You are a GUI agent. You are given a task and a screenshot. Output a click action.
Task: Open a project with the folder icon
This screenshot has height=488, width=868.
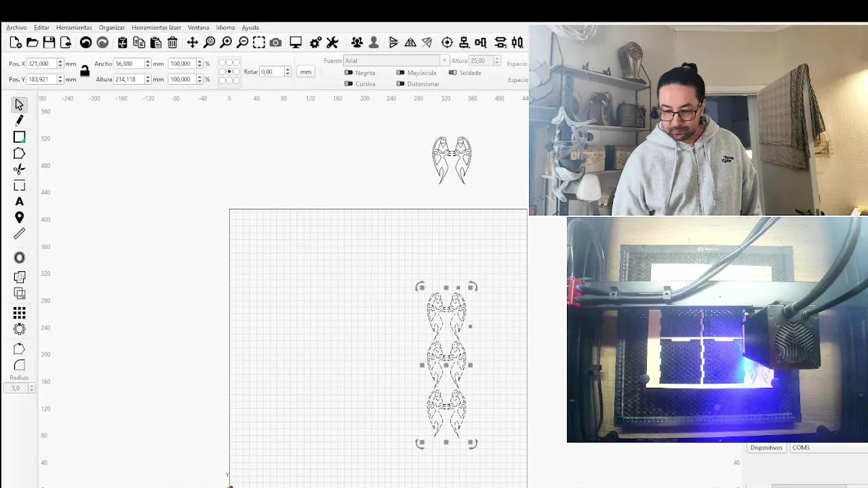[x=33, y=43]
